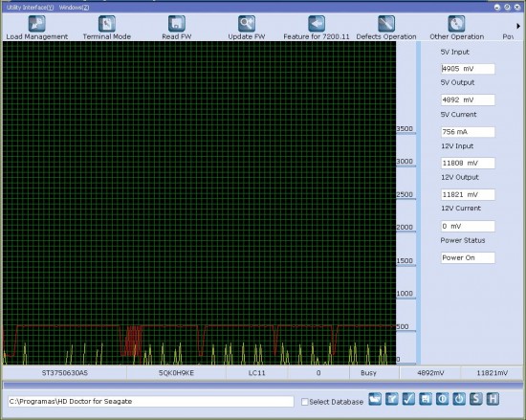The image size is (526, 420).
Task: Click the 500 scale label
Action: 403,326
